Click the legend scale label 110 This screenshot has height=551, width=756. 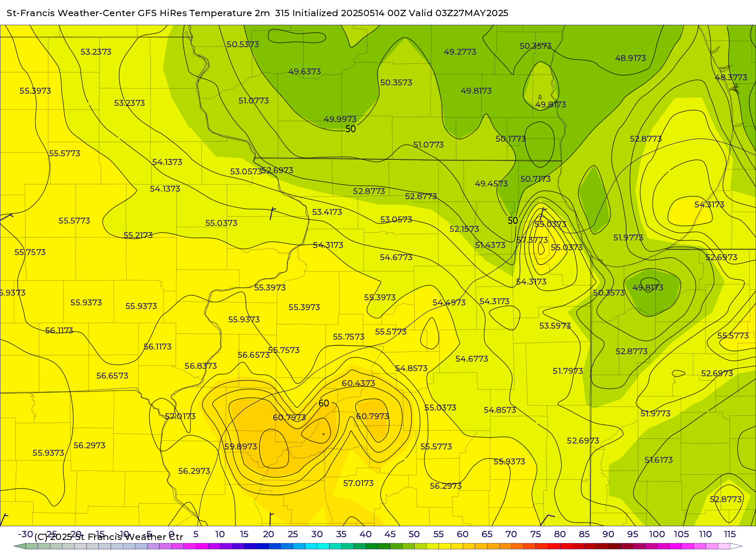pyautogui.click(x=705, y=534)
